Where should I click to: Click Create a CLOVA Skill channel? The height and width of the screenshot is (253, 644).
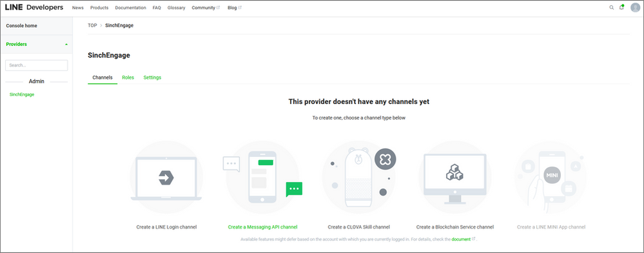click(359, 227)
